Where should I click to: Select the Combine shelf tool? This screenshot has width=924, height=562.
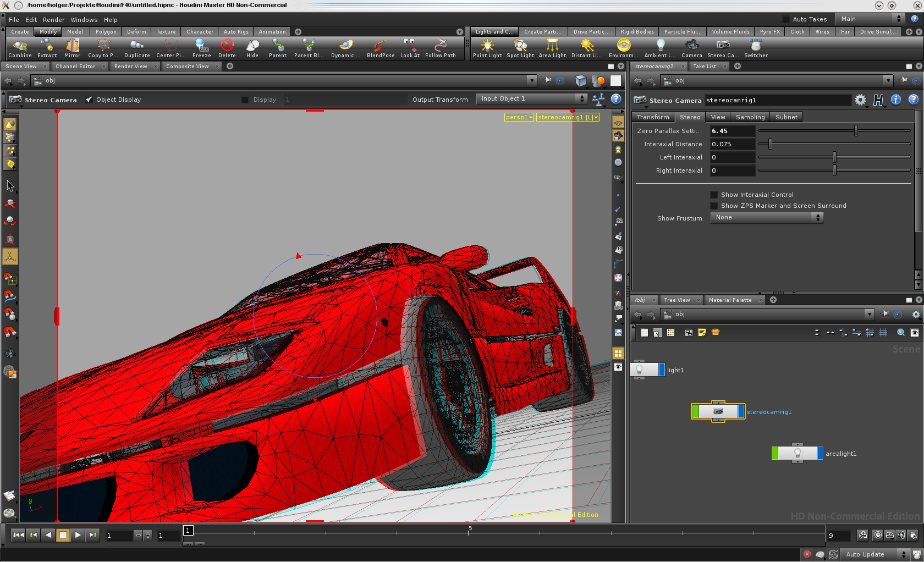[20, 48]
